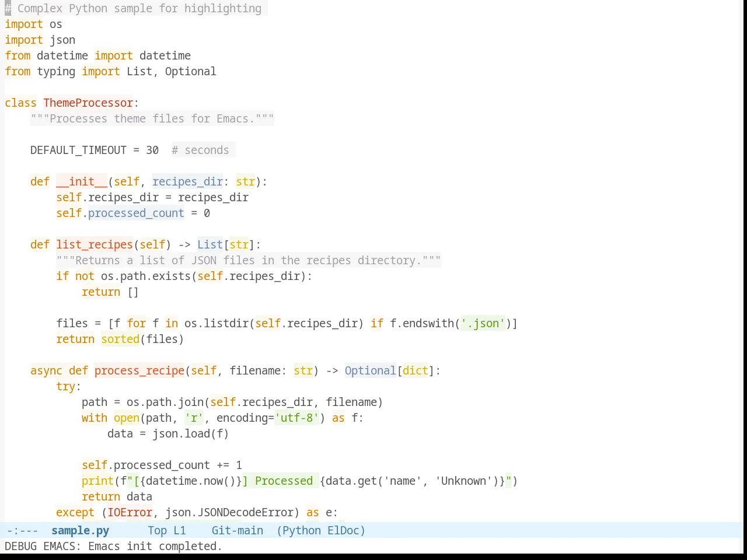Click 'return []' statement
This screenshot has height=560, width=747.
[110, 292]
